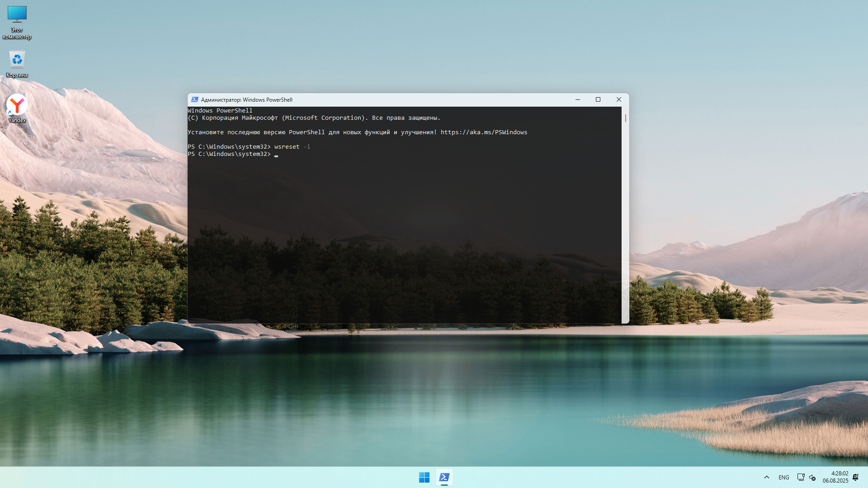868x488 pixels.
Task: Open the wired network status tray icon
Action: coord(801,477)
